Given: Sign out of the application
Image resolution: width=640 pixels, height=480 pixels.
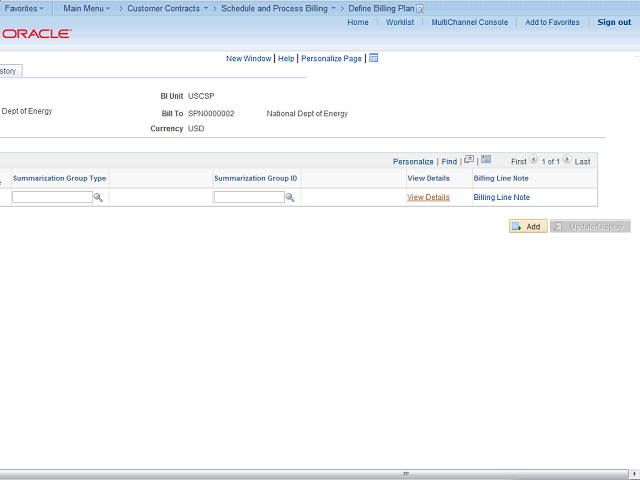Looking at the screenshot, I should (x=614, y=22).
